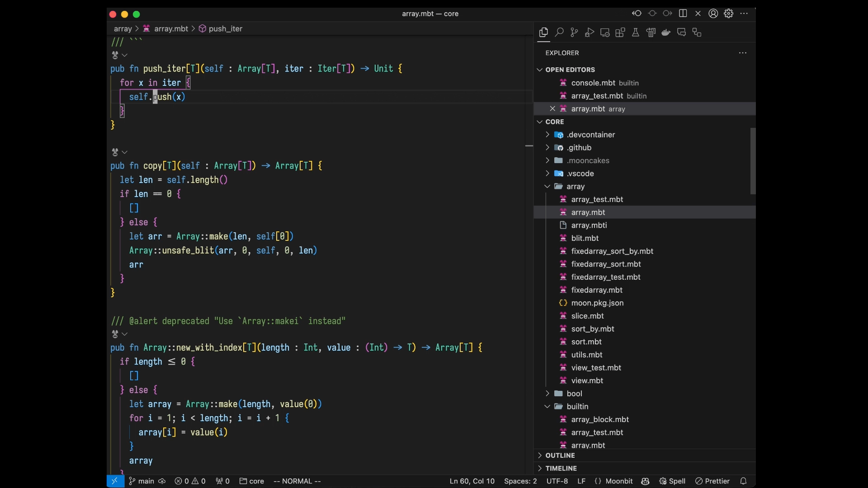Click the Accounts profile icon
The height and width of the screenshot is (488, 868).
[713, 14]
